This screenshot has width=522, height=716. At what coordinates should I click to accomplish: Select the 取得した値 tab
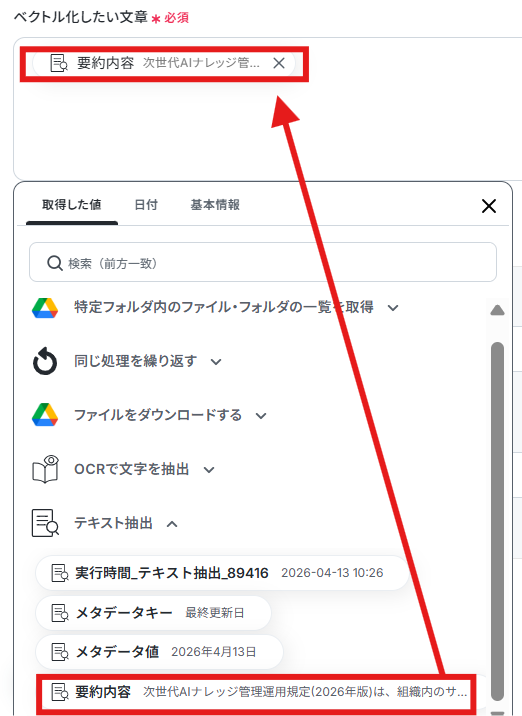72,205
